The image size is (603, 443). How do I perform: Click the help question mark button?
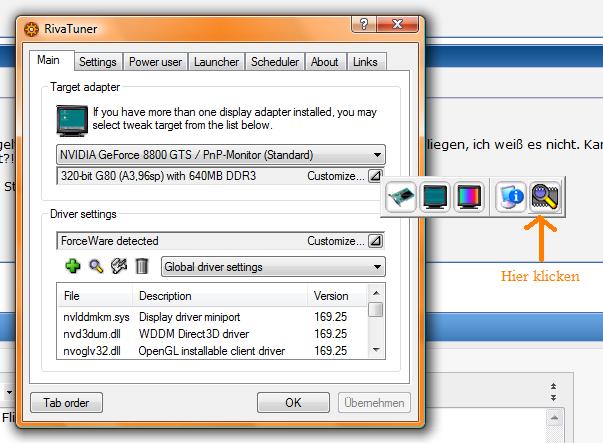point(364,24)
